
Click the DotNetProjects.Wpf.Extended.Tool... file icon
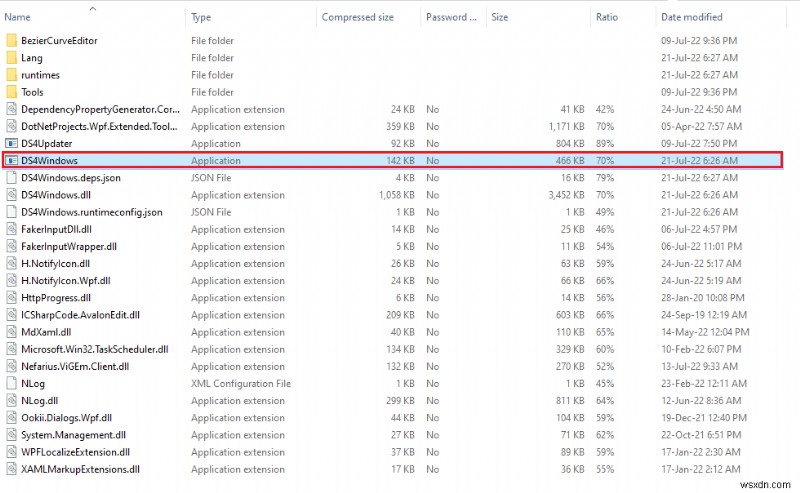click(x=11, y=126)
